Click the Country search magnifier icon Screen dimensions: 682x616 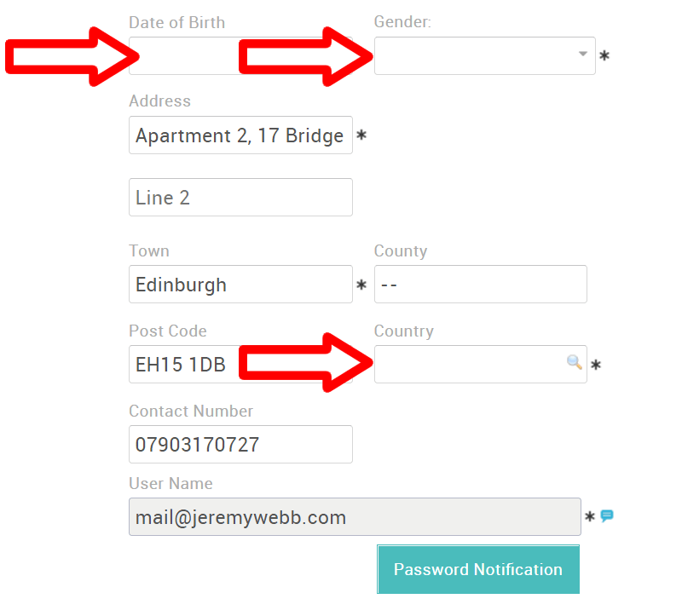point(574,362)
